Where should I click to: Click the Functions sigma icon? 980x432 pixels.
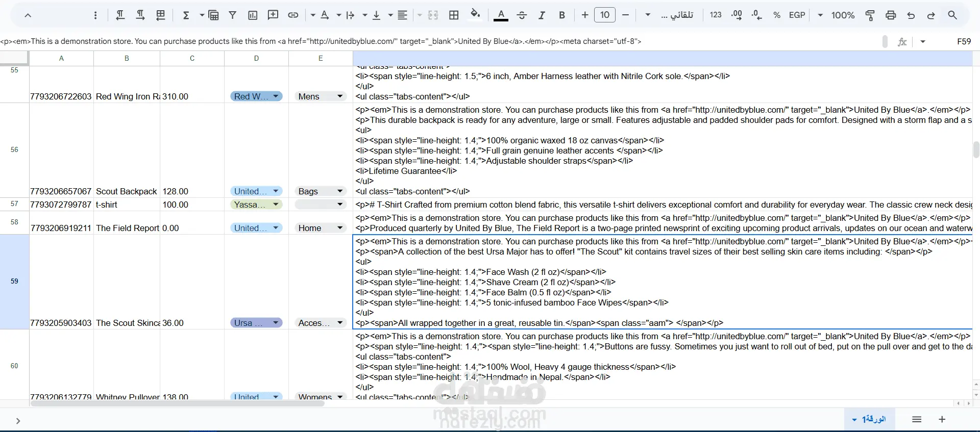click(186, 15)
